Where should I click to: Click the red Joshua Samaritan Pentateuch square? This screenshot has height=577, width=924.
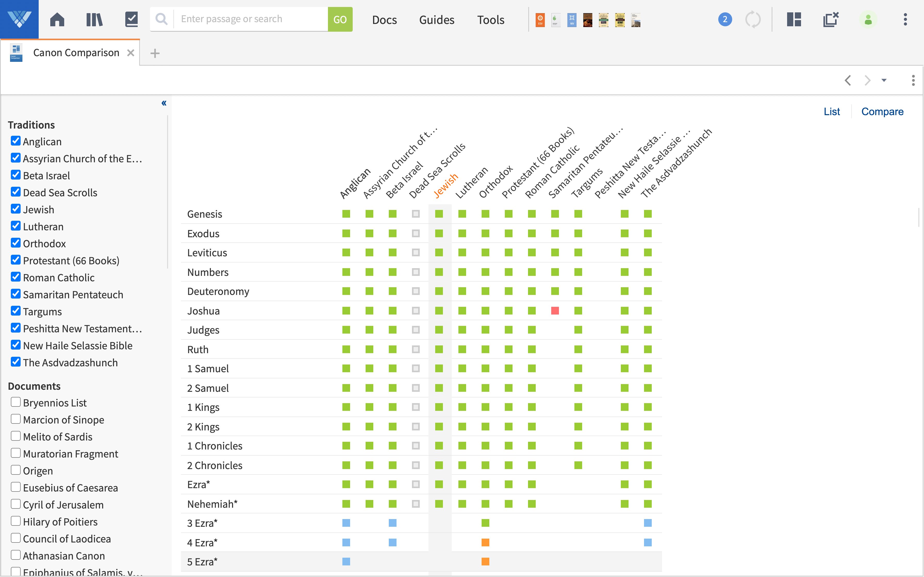(x=555, y=311)
